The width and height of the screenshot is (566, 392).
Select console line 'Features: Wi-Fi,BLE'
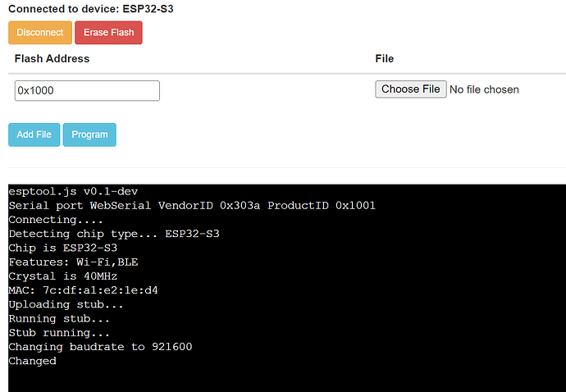pos(73,262)
